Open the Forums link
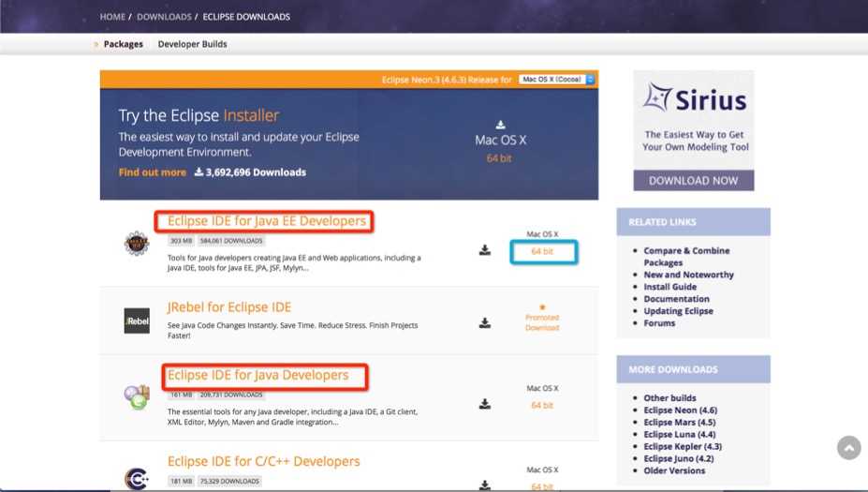The width and height of the screenshot is (868, 492). (659, 323)
